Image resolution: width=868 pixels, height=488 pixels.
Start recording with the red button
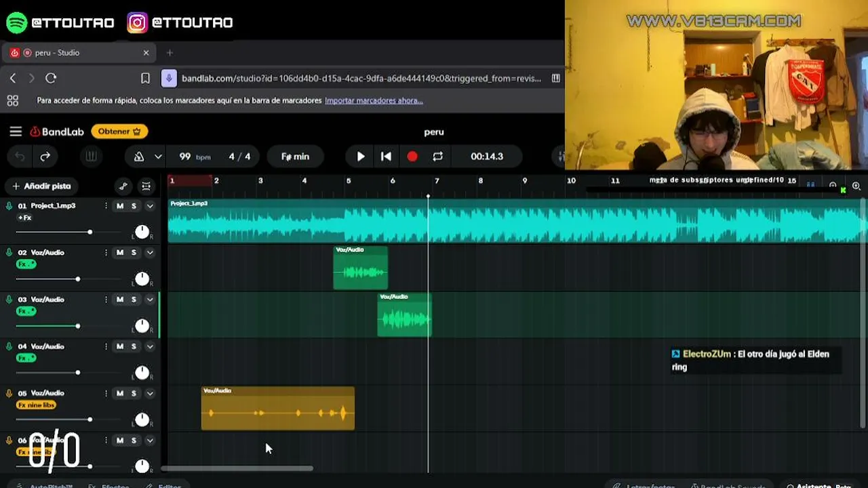point(412,157)
